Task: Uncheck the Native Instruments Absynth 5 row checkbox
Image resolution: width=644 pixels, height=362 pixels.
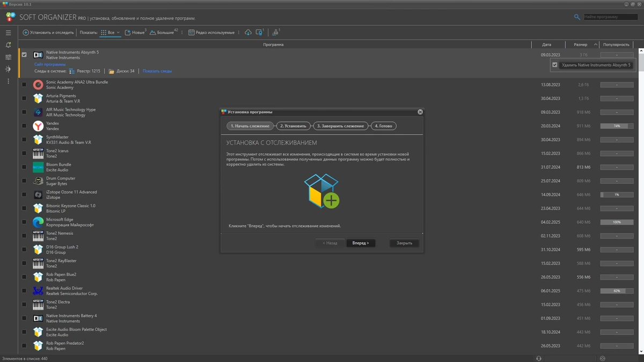Action: click(24, 55)
